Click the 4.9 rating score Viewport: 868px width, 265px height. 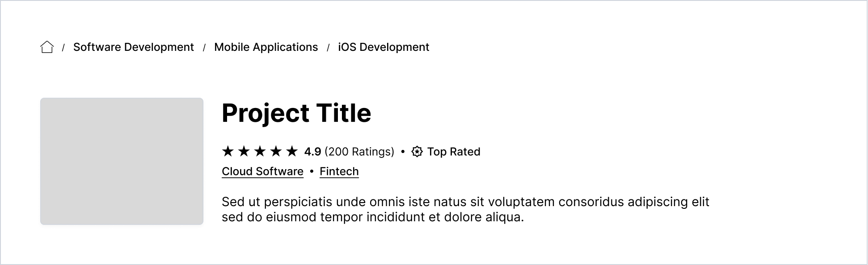[x=312, y=152]
